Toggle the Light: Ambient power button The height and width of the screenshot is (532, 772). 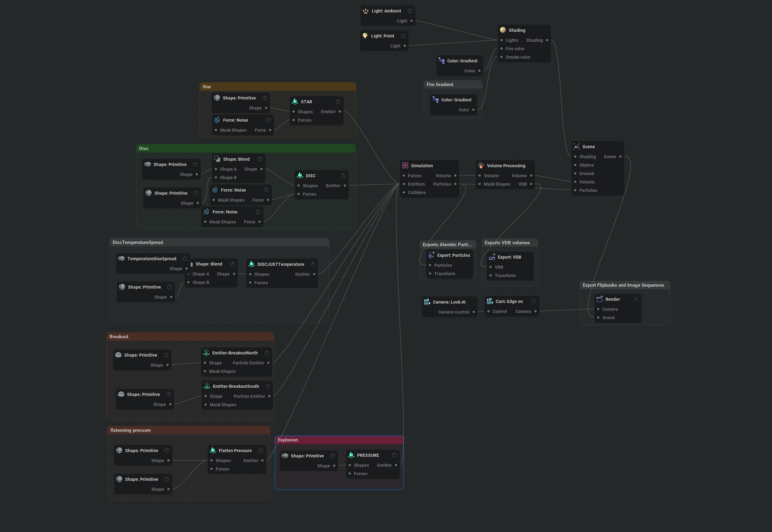coord(410,11)
